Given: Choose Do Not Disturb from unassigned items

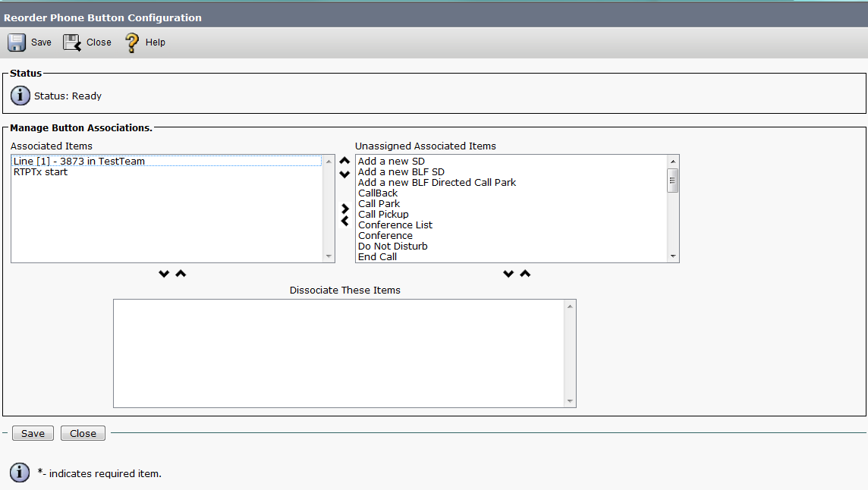Looking at the screenshot, I should click(392, 247).
